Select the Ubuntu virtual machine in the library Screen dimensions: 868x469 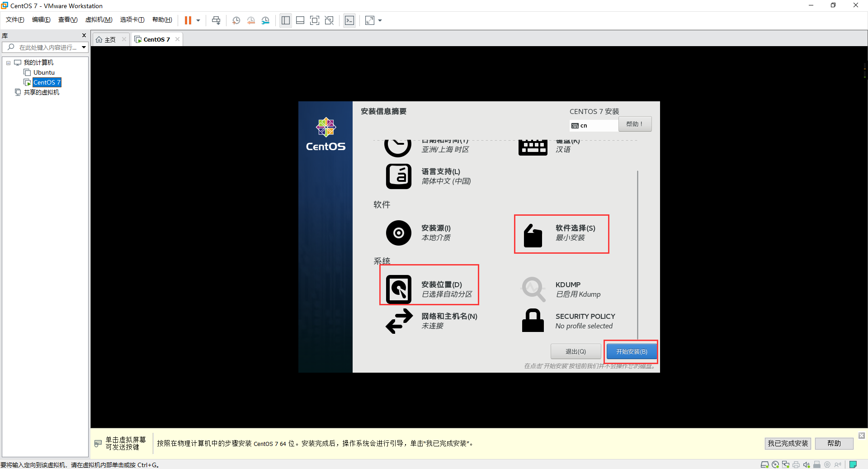coord(44,72)
